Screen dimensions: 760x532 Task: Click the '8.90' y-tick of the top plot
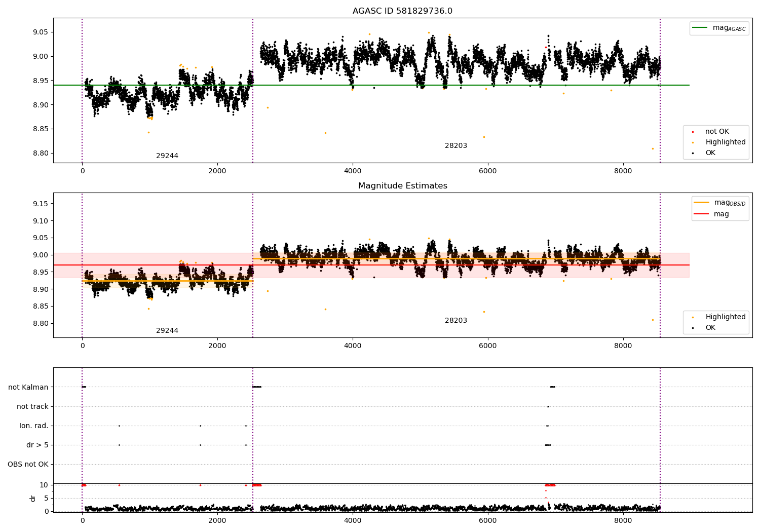coord(40,105)
